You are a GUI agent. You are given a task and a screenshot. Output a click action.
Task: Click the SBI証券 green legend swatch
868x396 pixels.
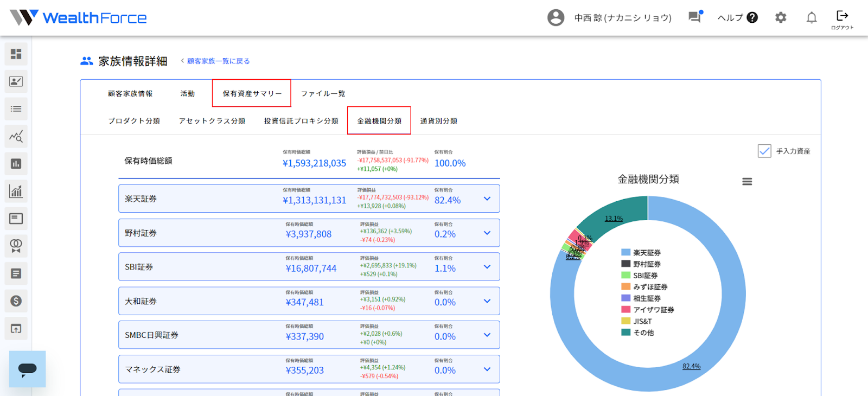pyautogui.click(x=626, y=275)
